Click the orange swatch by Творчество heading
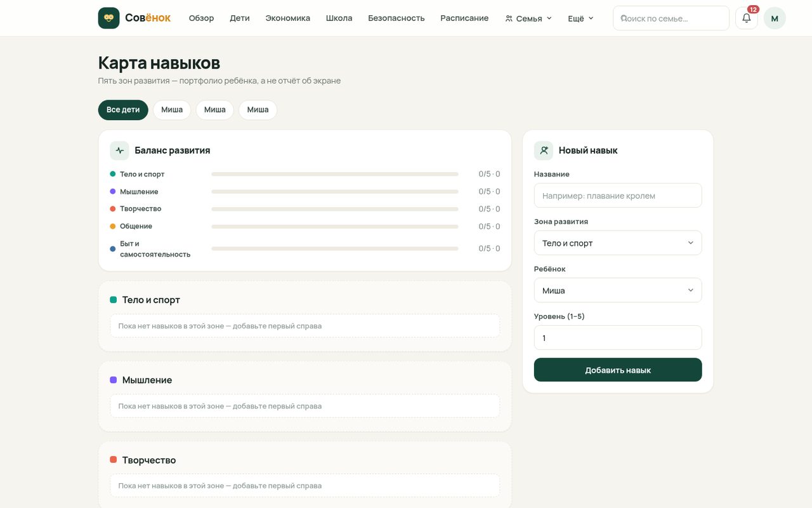This screenshot has width=812, height=508. pyautogui.click(x=114, y=460)
